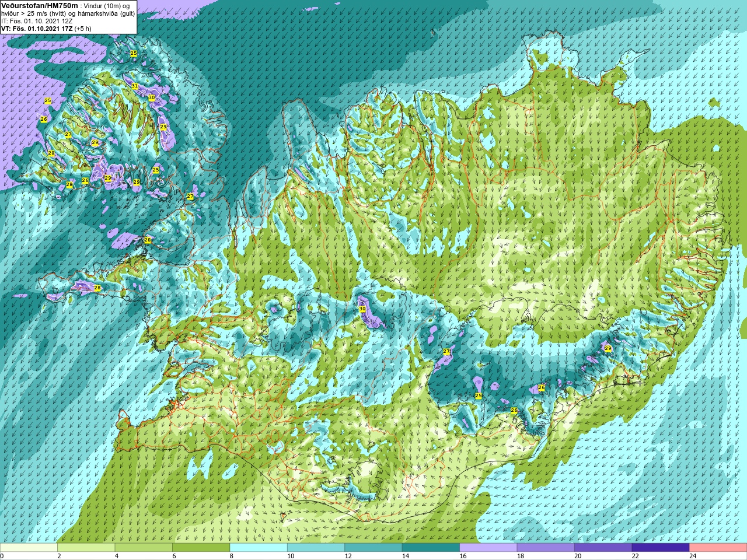747x560 pixels.
Task: Click the 'VT: Fös. 01.10.2021 17Z' valid time
Action: (37, 28)
